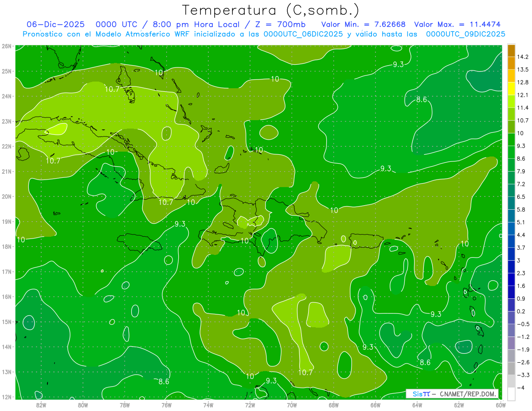Viewport: 532px width, 411px height.
Task: Click the '74W' longitude axis label
Action: pyautogui.click(x=208, y=405)
